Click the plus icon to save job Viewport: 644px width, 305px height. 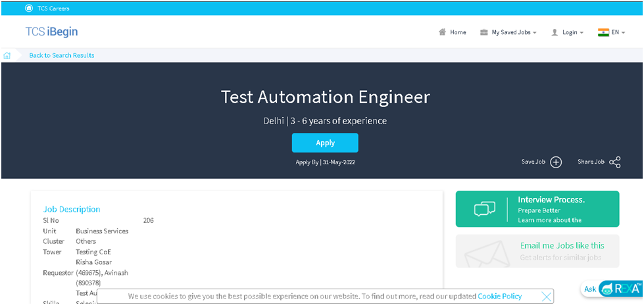pos(556,162)
